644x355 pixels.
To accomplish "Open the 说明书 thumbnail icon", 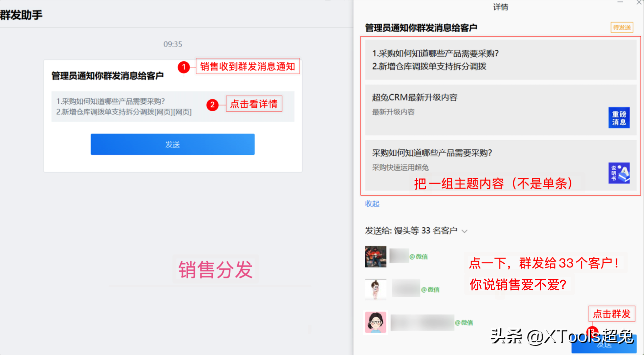I will click(619, 173).
